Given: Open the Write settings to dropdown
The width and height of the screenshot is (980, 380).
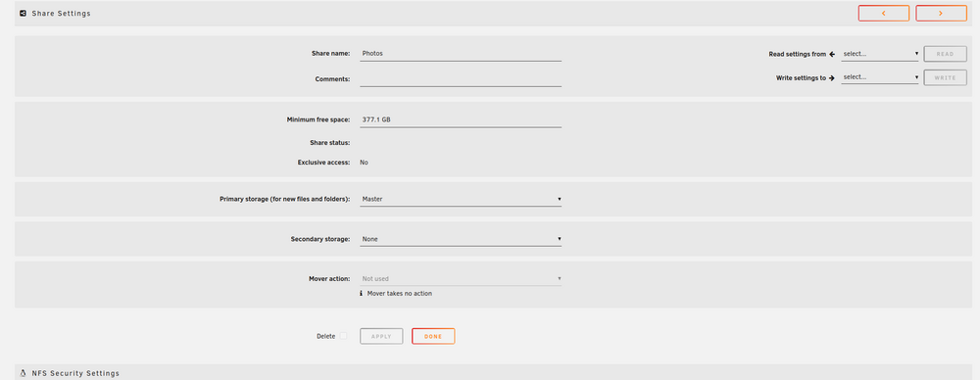Looking at the screenshot, I should tap(880, 77).
